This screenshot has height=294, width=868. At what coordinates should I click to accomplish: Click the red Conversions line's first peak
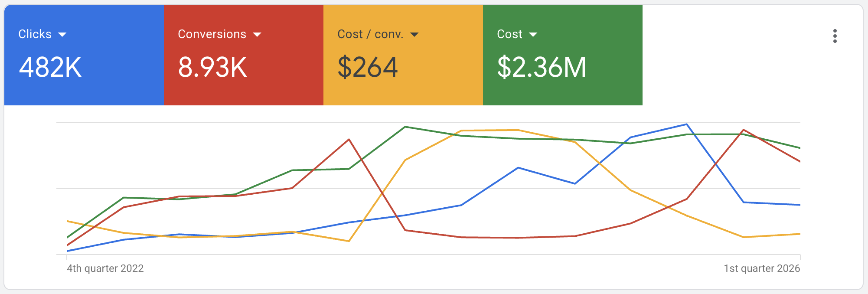(x=349, y=139)
